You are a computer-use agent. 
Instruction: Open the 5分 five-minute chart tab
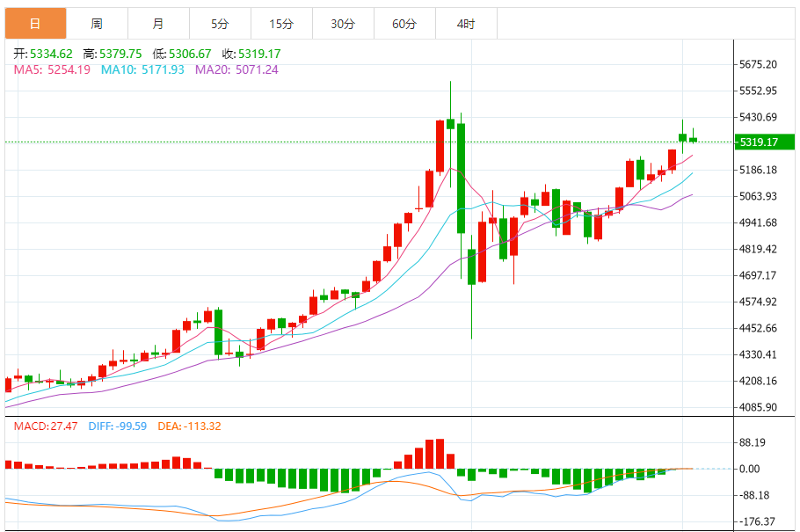tap(220, 24)
